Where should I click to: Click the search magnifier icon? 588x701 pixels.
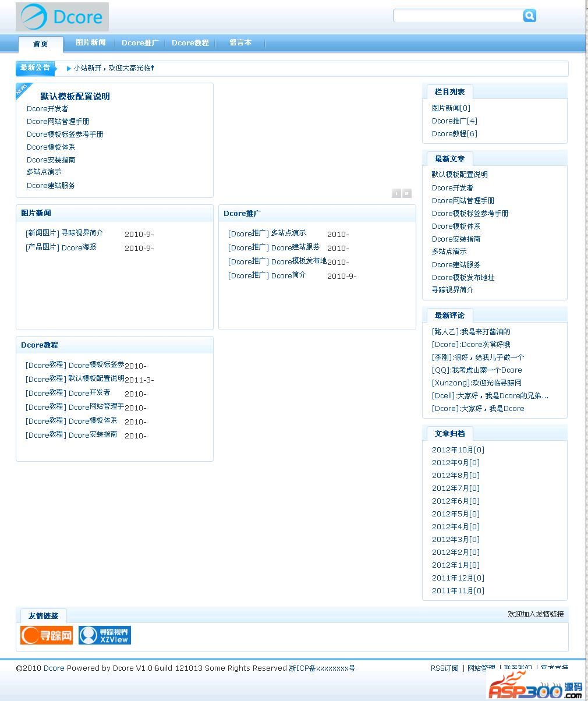(x=529, y=16)
